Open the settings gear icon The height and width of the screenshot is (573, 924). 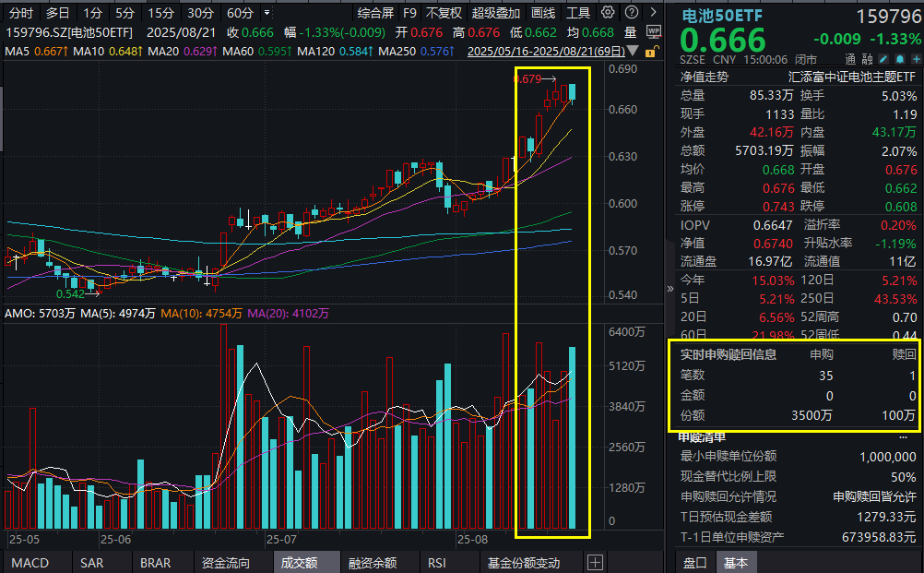(x=606, y=13)
